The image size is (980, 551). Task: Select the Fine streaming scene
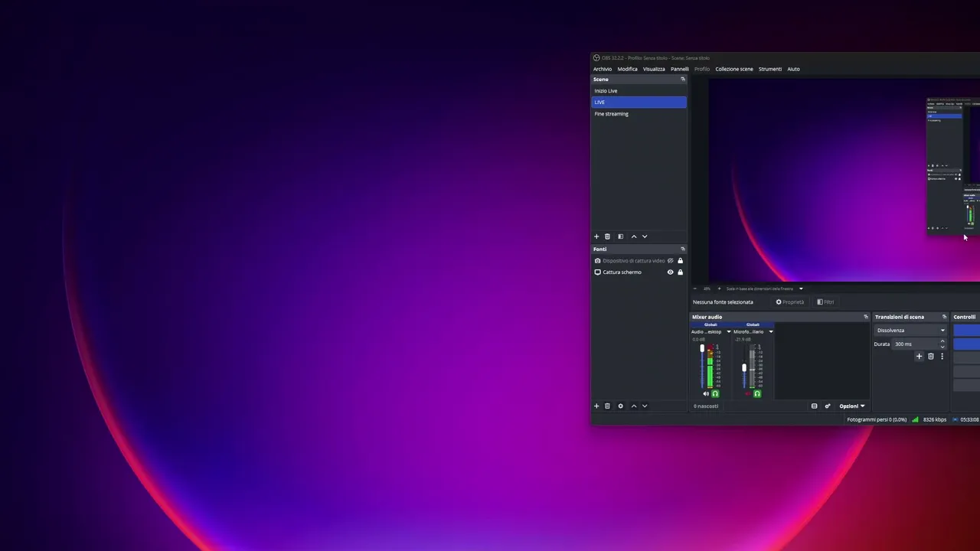639,114
